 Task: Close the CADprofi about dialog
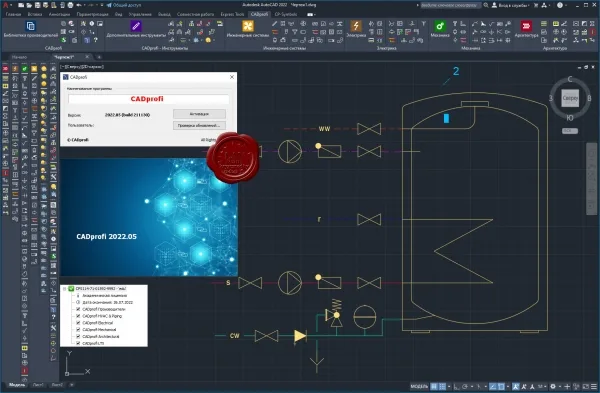232,77
